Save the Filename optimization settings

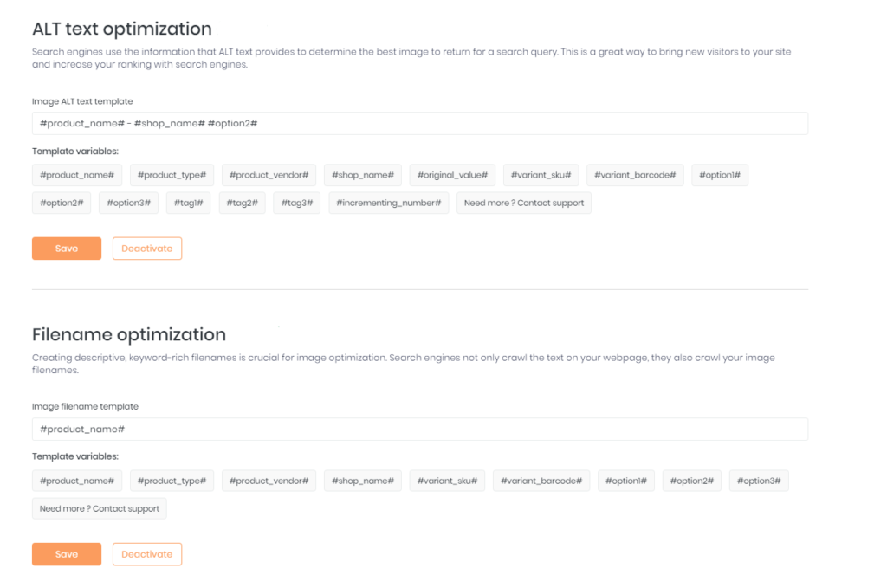(67, 554)
